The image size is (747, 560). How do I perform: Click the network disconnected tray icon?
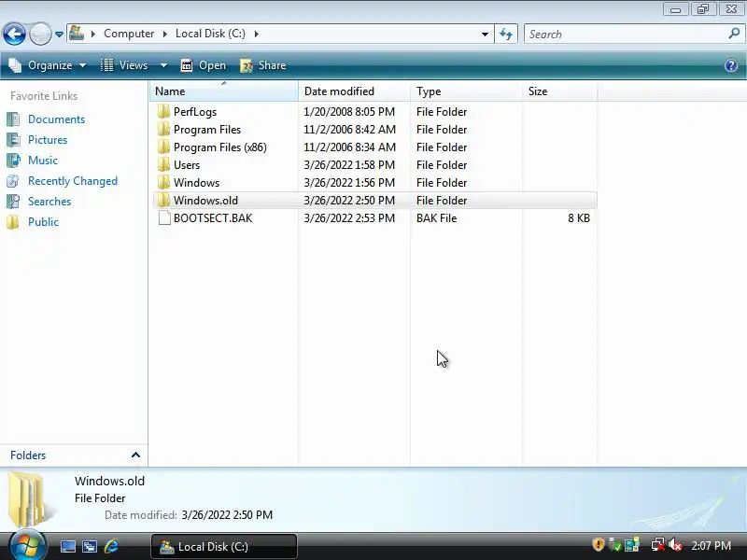click(x=657, y=545)
